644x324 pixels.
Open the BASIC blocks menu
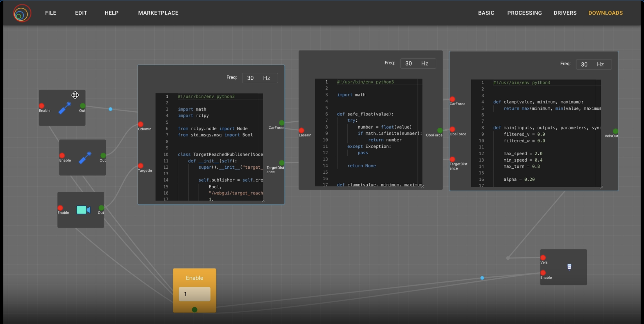[x=486, y=13]
